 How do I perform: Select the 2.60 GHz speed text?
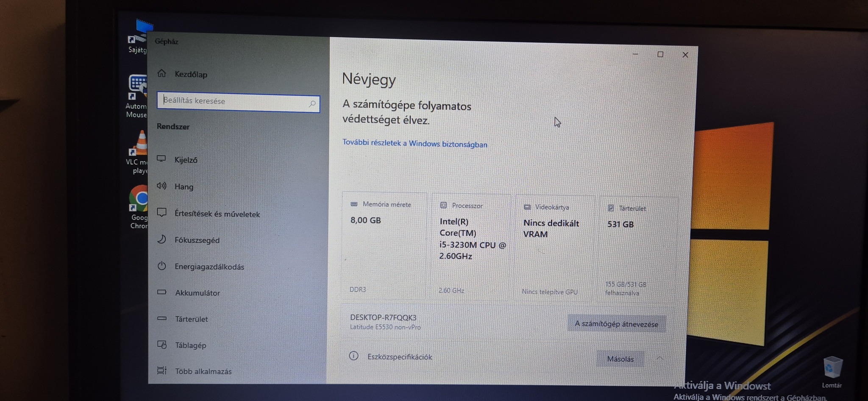click(x=451, y=291)
